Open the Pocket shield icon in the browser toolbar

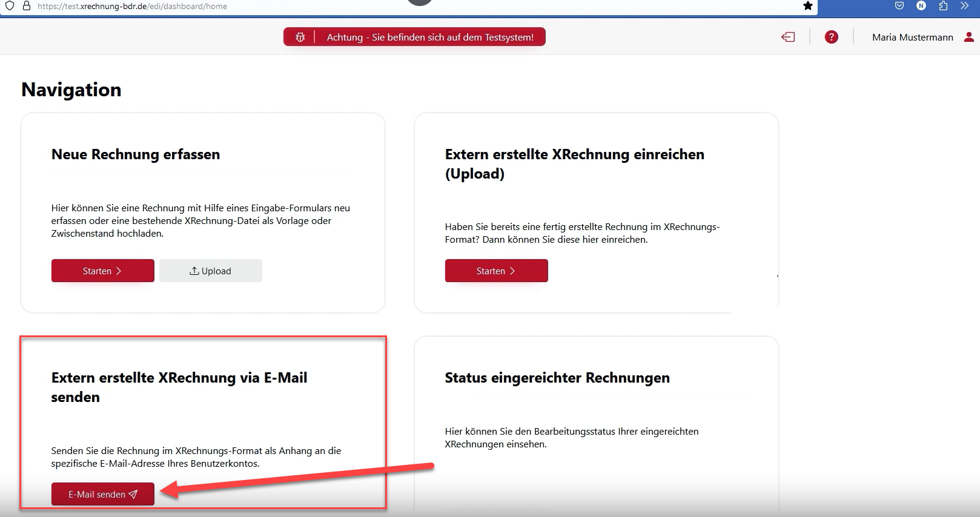[x=899, y=6]
